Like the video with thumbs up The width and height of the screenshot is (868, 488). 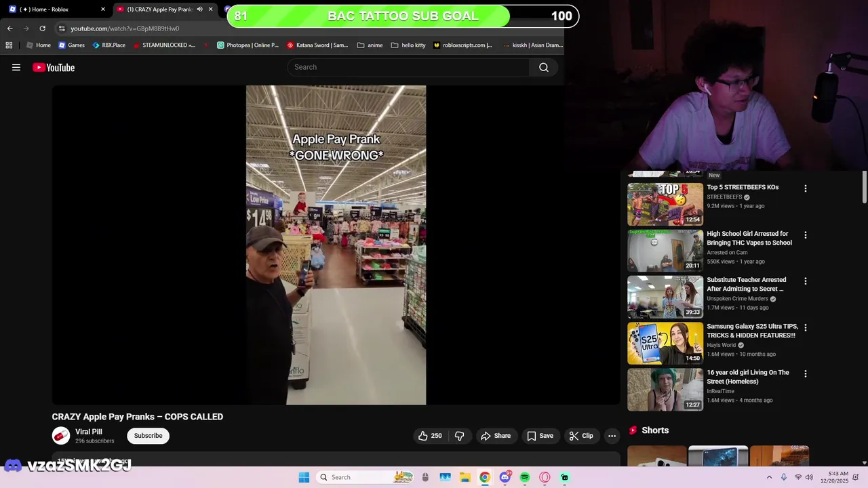tap(430, 436)
